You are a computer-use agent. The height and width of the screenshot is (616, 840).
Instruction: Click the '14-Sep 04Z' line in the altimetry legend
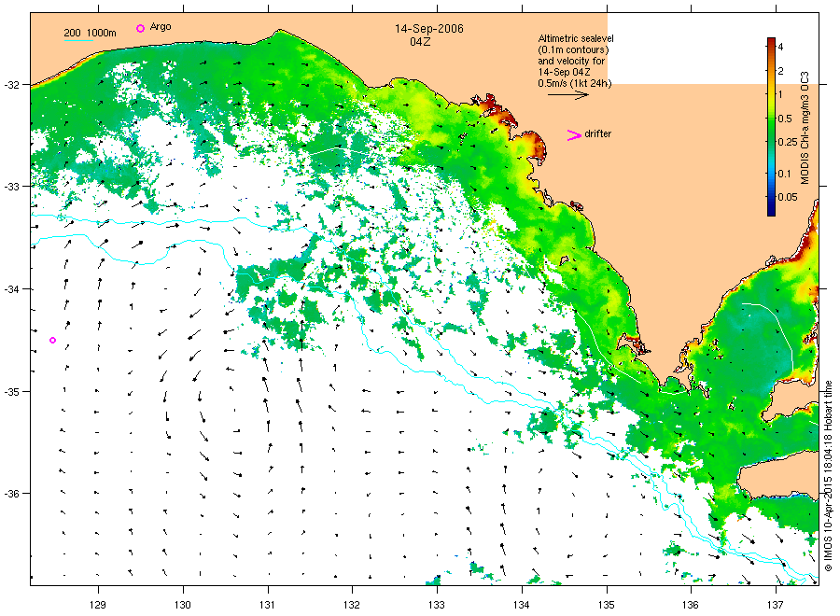(565, 72)
